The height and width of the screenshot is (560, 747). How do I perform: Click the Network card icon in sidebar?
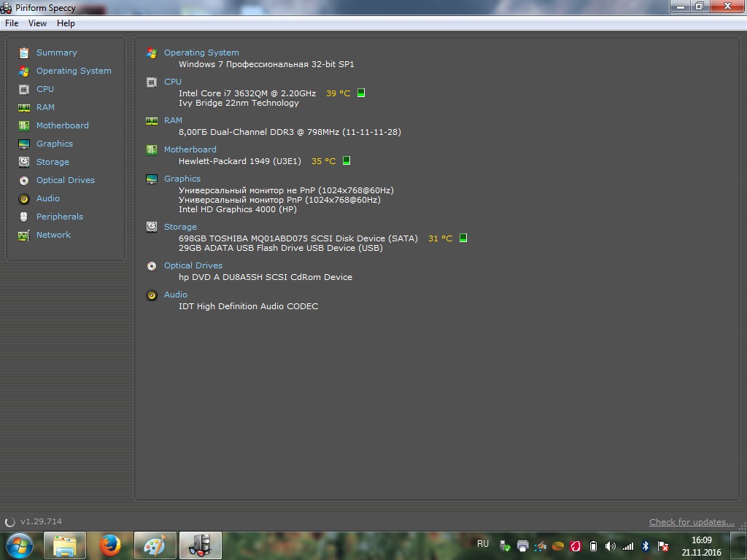click(24, 236)
